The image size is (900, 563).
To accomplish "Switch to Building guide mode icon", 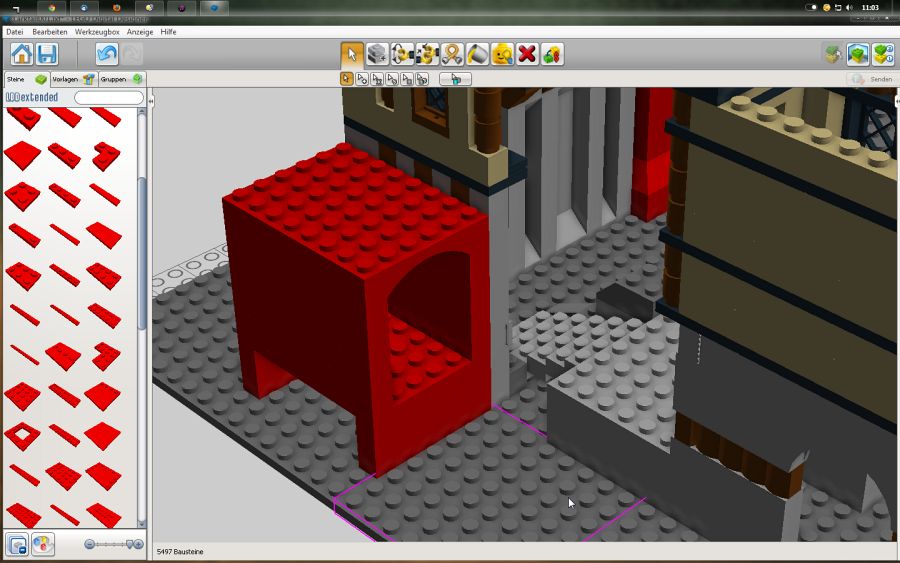I will pyautogui.click(x=882, y=54).
